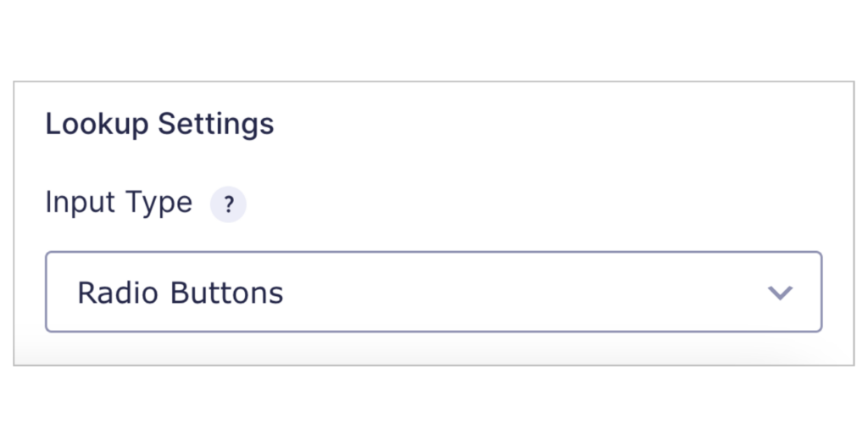Click the select box under Input Type
Viewport: 868px width, 447px height.
click(433, 292)
